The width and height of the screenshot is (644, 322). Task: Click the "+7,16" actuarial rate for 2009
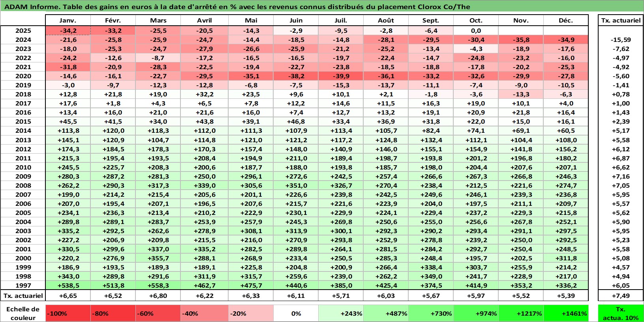pyautogui.click(x=621, y=176)
